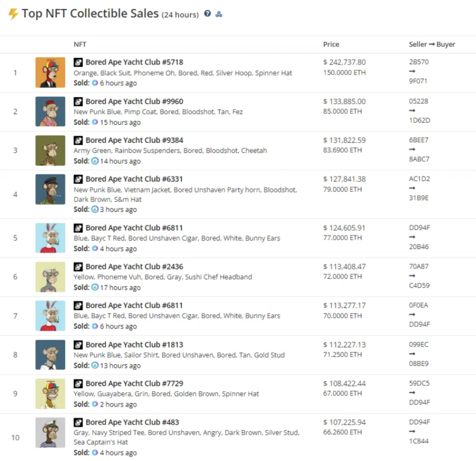This screenshot has height=461, width=476.
Task: Click the collection icon beside Bored Ape #483
Action: click(78, 422)
